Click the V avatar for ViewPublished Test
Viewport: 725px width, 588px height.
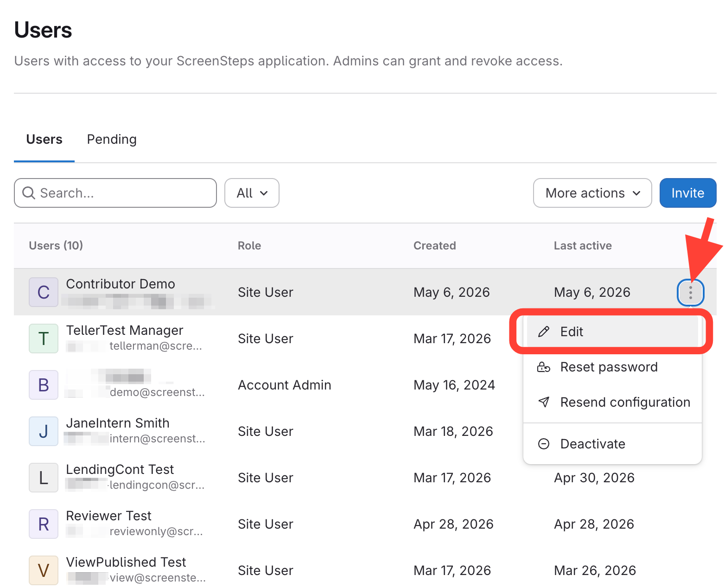tap(44, 570)
